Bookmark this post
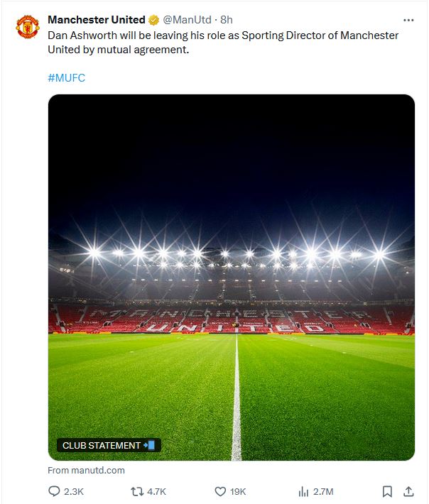The image size is (429, 504). [x=387, y=491]
